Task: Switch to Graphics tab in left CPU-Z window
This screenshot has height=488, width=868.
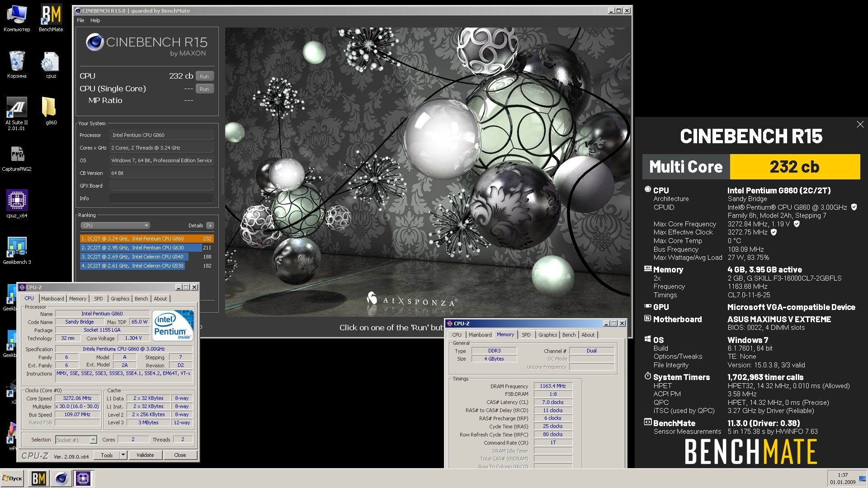Action: [120, 299]
